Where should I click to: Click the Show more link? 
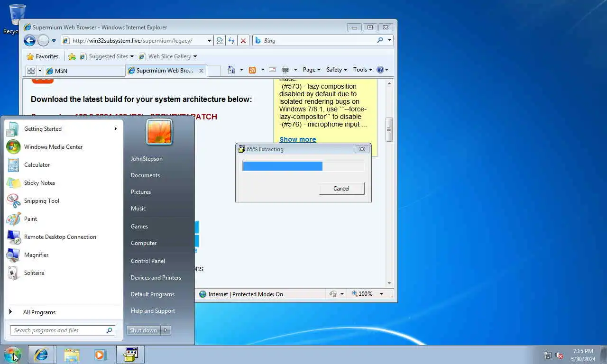(x=298, y=139)
